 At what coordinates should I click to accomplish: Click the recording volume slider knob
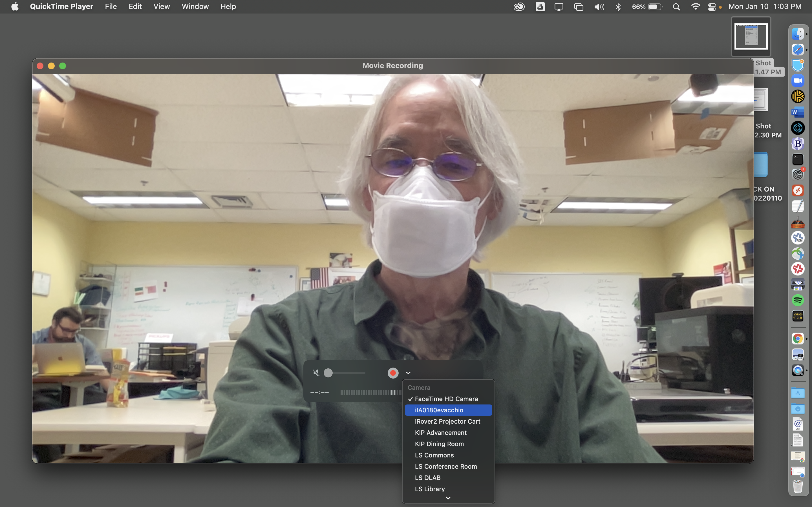(x=328, y=373)
